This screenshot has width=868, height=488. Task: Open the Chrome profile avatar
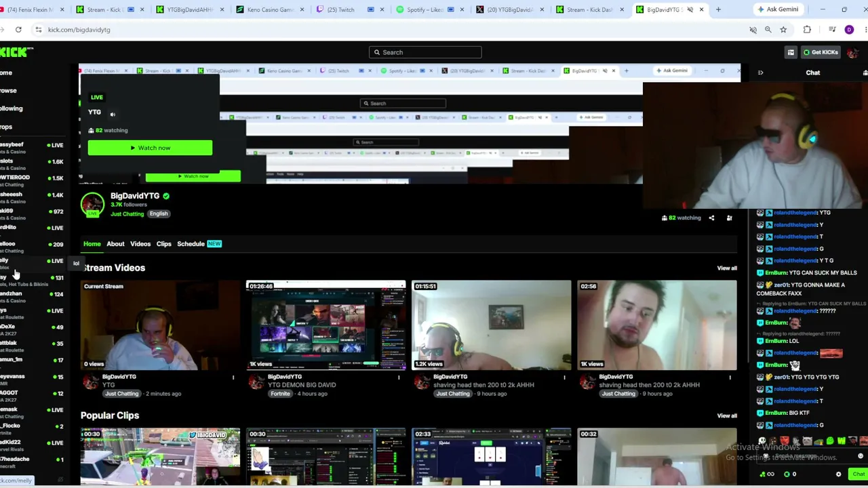coord(849,30)
